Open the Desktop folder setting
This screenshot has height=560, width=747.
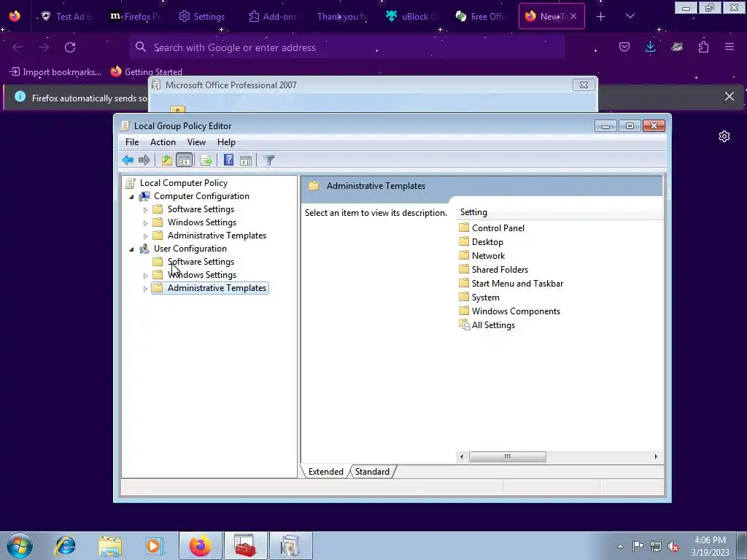[487, 242]
